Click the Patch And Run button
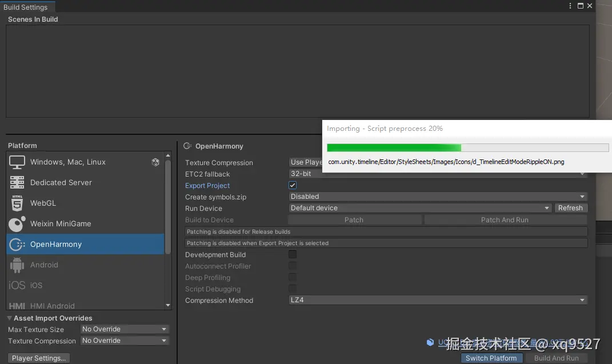Viewport: 612px width, 364px height. [x=505, y=219]
